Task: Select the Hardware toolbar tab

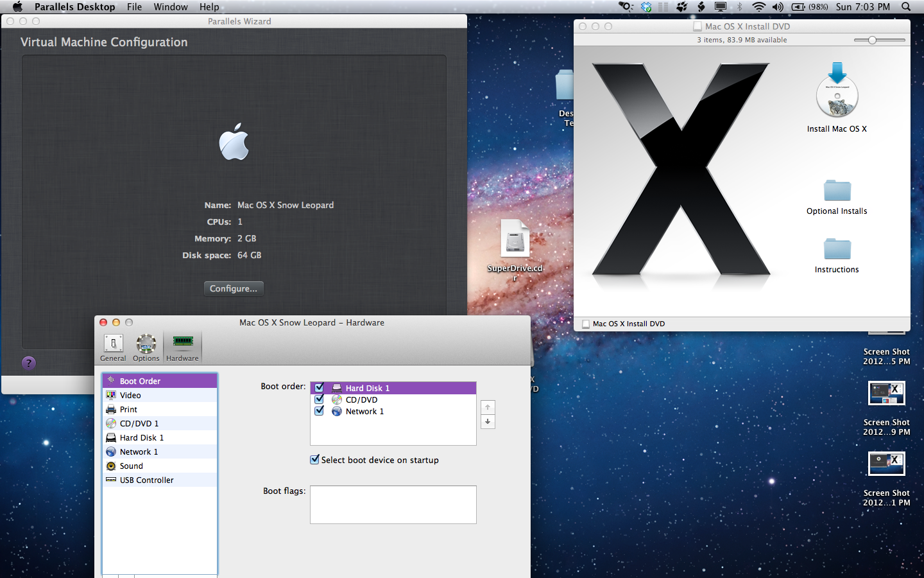Action: (x=182, y=348)
